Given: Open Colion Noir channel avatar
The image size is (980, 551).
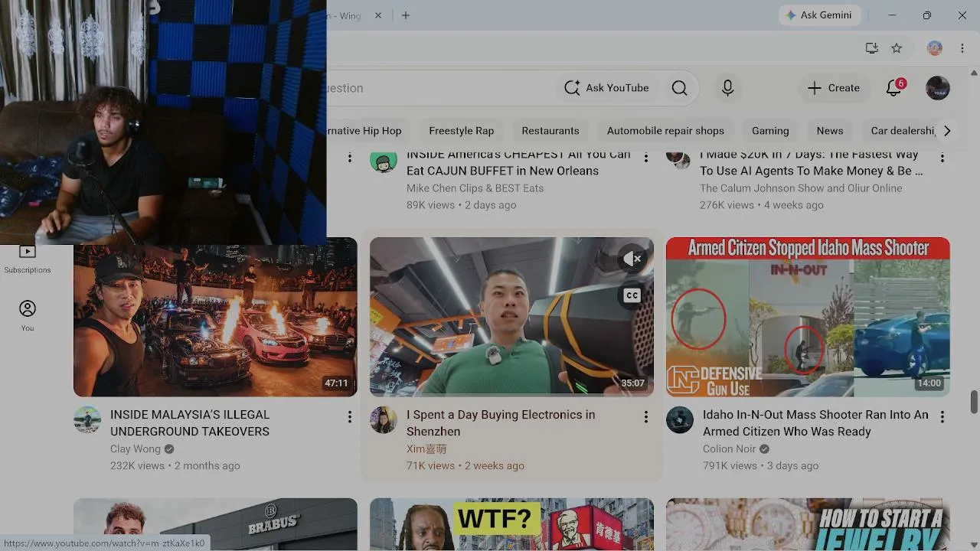Looking at the screenshot, I should coord(680,420).
